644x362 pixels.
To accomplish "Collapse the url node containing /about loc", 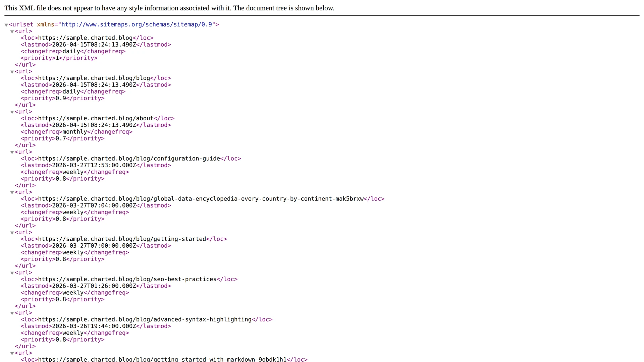I will coord(12,112).
